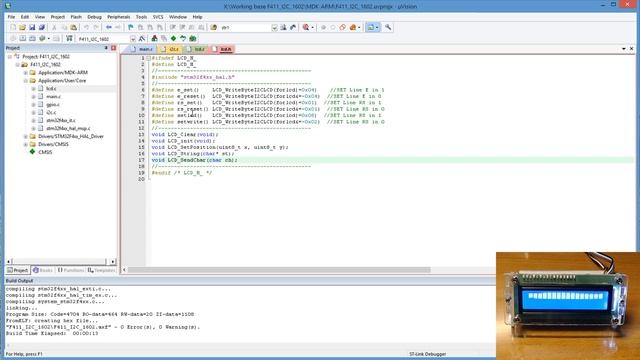Switch to the lcd.c editor tab
640x360 pixels.
pyautogui.click(x=195, y=49)
